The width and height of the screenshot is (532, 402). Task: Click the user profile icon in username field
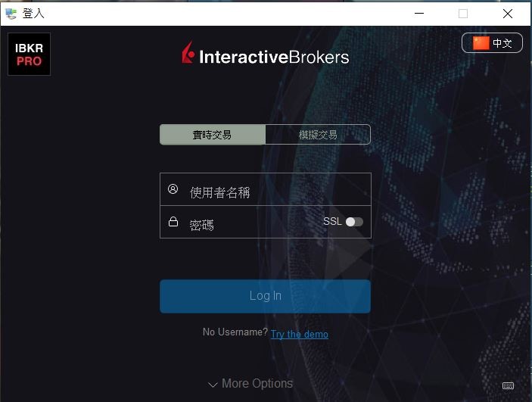(173, 189)
